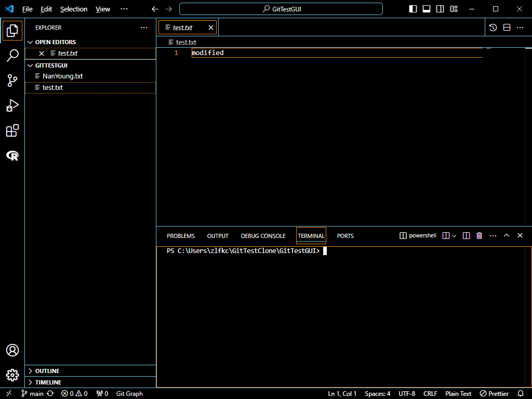Open the Explorer view in activity bar
Image resolution: width=532 pixels, height=399 pixels.
coord(12,31)
